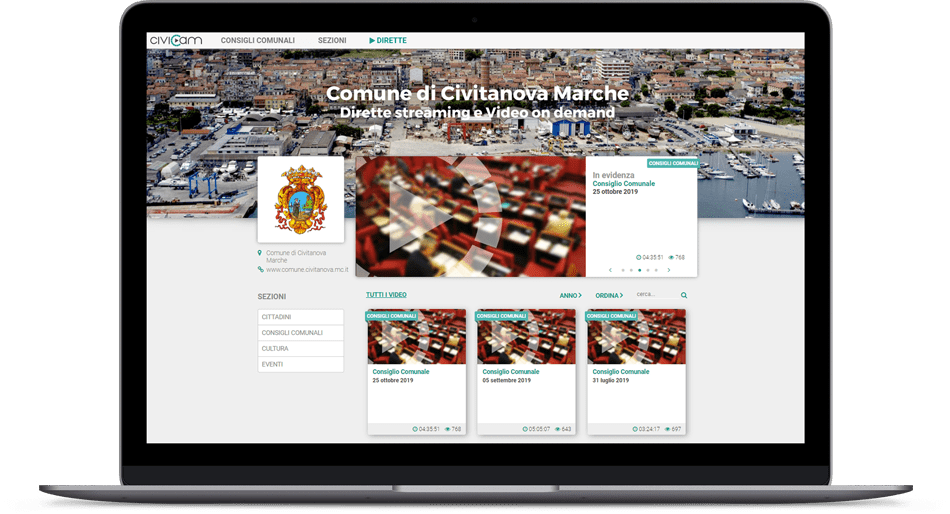Screen dimensions: 950x514
Task: Click the 25 ottobre card's 04:35:51 clock icon
Action: click(x=415, y=429)
